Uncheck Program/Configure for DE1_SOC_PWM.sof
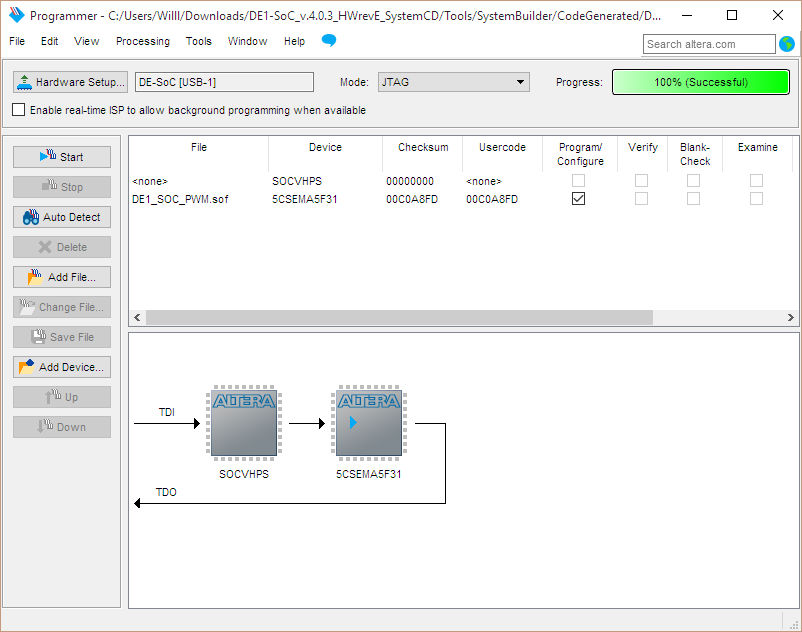This screenshot has width=802, height=632. (x=578, y=198)
